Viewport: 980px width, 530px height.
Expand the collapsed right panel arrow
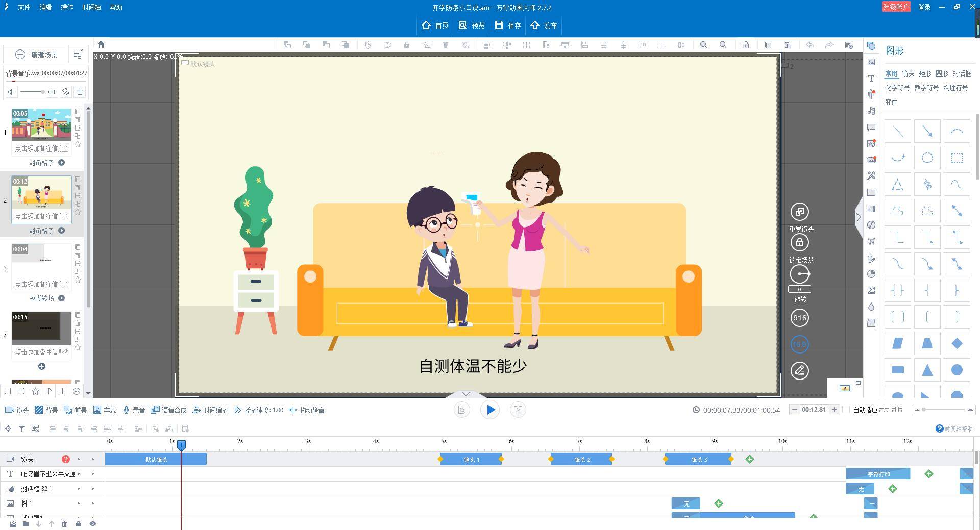tap(859, 218)
